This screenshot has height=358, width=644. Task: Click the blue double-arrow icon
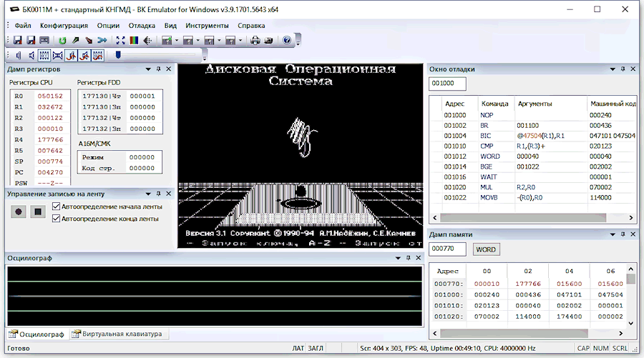(x=102, y=40)
